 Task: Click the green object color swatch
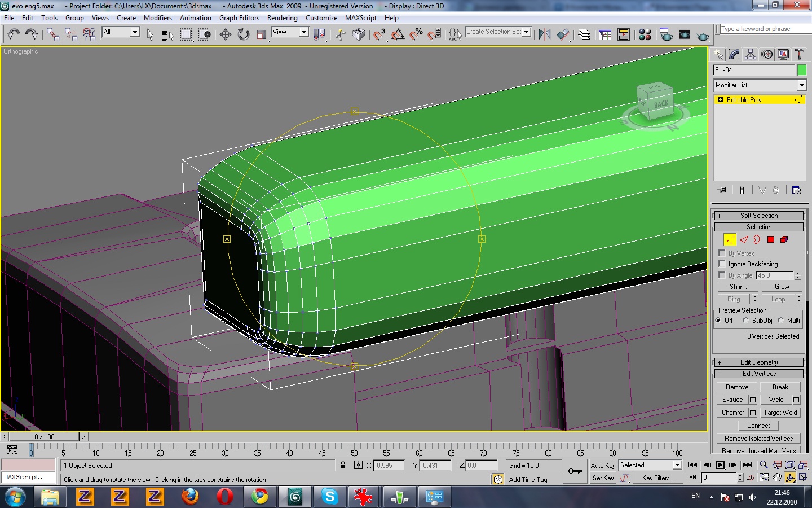[802, 70]
